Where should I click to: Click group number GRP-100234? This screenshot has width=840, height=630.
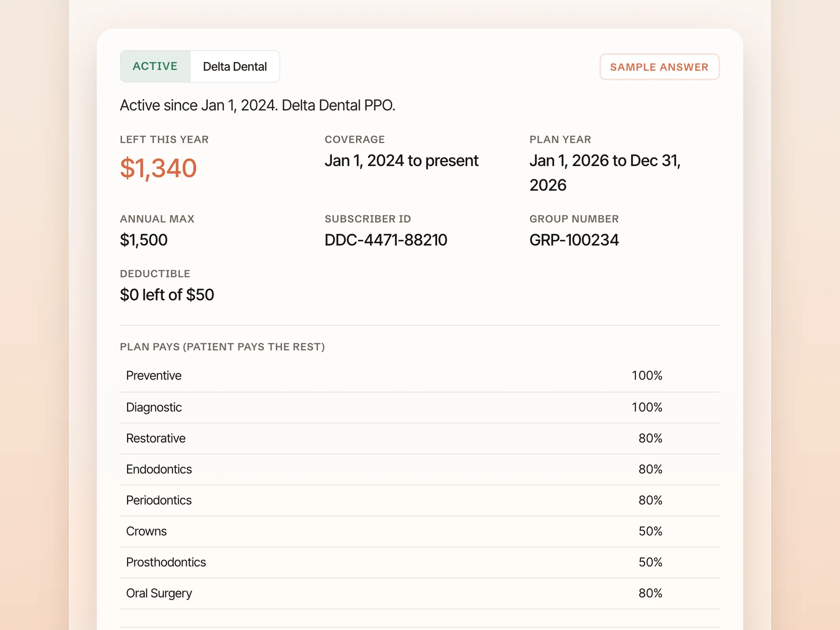(x=574, y=240)
